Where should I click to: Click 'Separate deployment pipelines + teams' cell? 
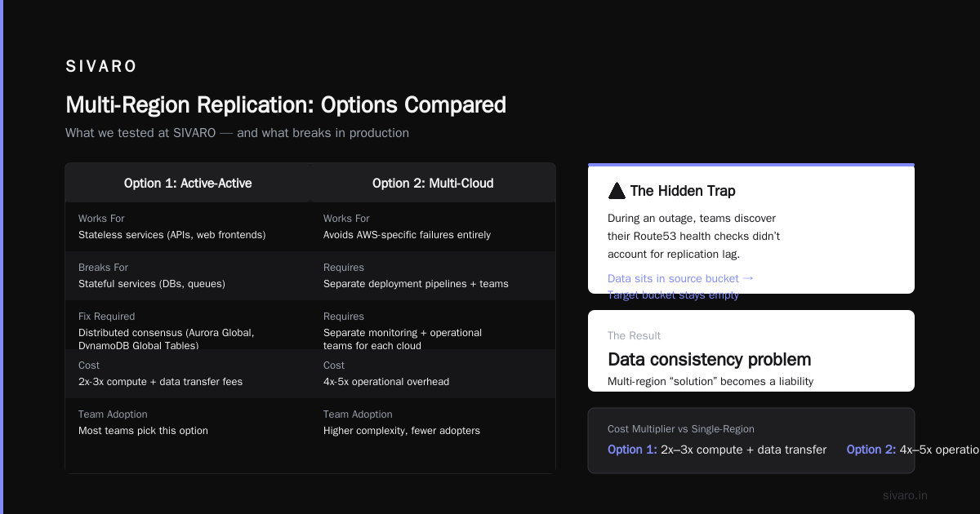[x=433, y=276]
